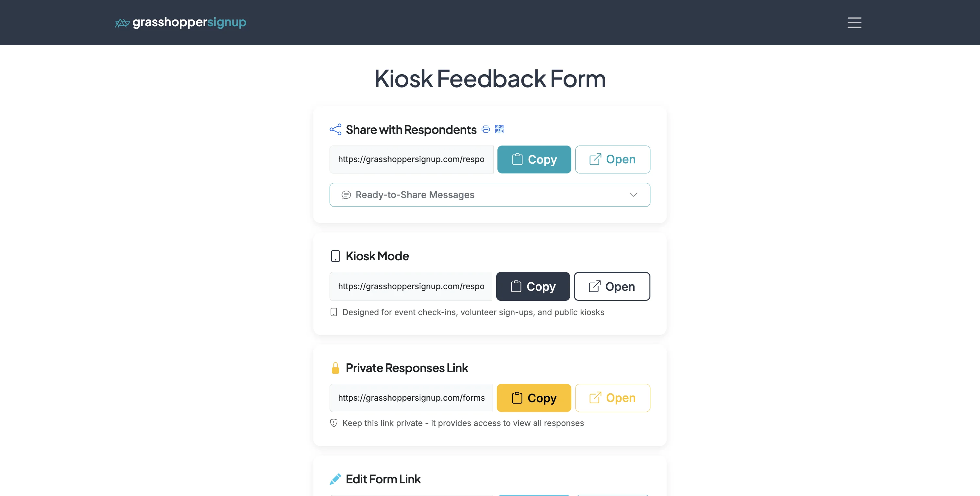Click the printer icon next to Share with Respondents
The image size is (980, 496).
(485, 129)
